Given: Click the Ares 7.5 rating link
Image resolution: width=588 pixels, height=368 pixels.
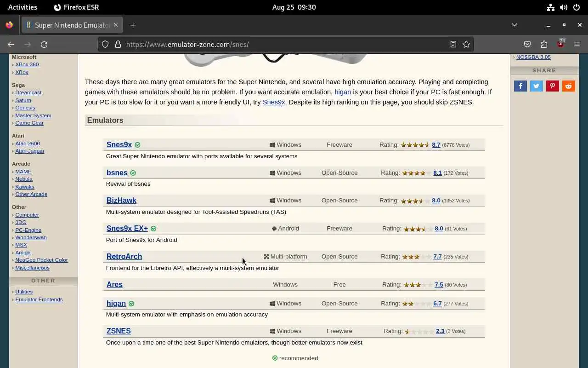Looking at the screenshot, I should pos(439,284).
